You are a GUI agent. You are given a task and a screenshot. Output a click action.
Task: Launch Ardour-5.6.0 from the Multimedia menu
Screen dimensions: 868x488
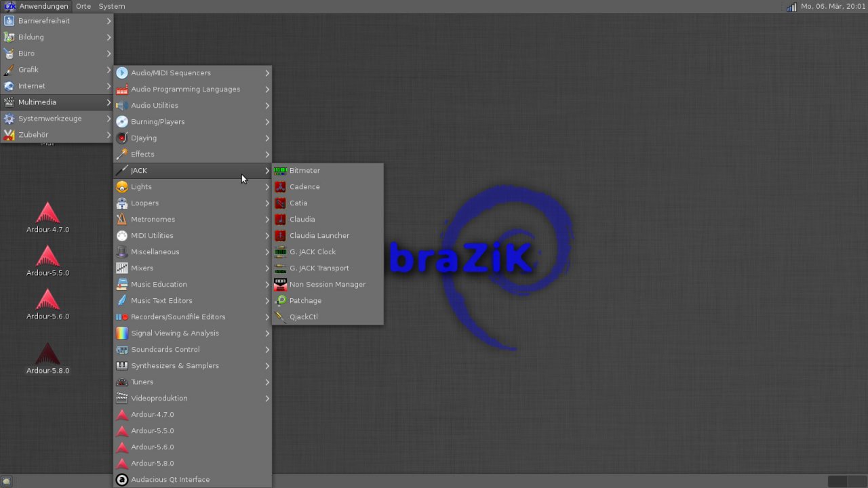[x=193, y=447]
